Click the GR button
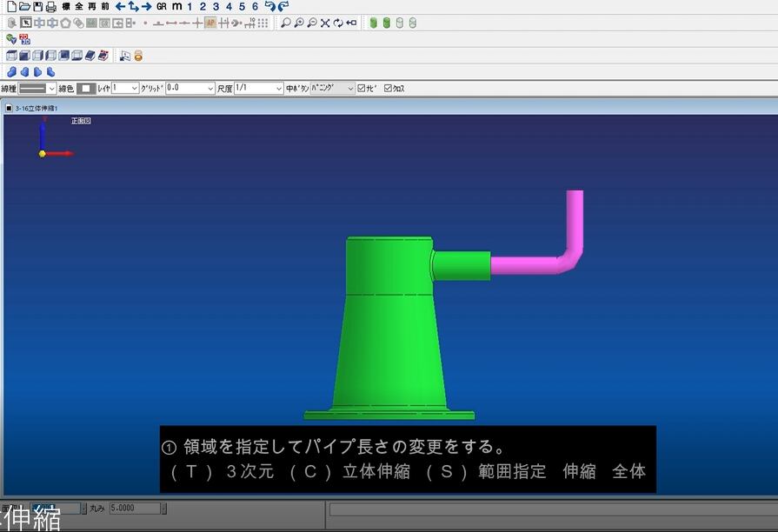The width and height of the screenshot is (778, 532). pos(161,6)
